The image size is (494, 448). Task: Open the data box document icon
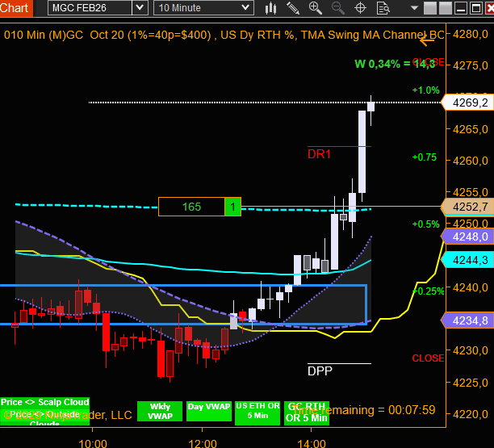[x=383, y=8]
